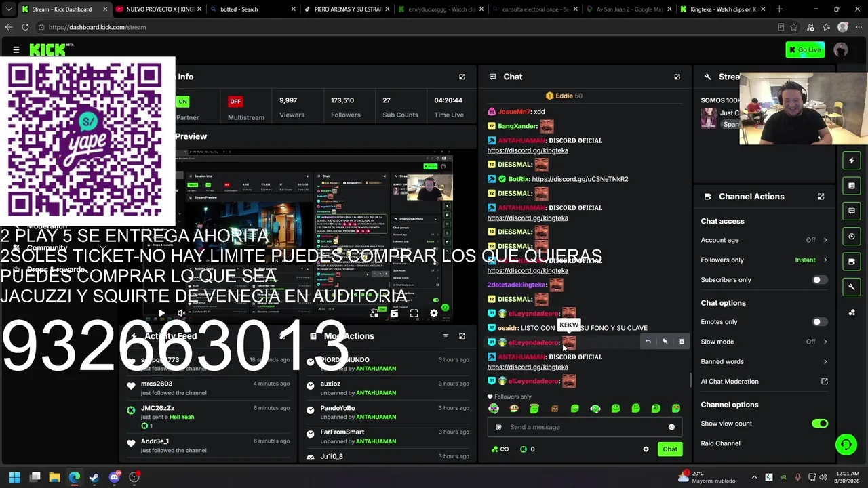Open AI Chat Moderation link
The image size is (868, 488).
764,382
